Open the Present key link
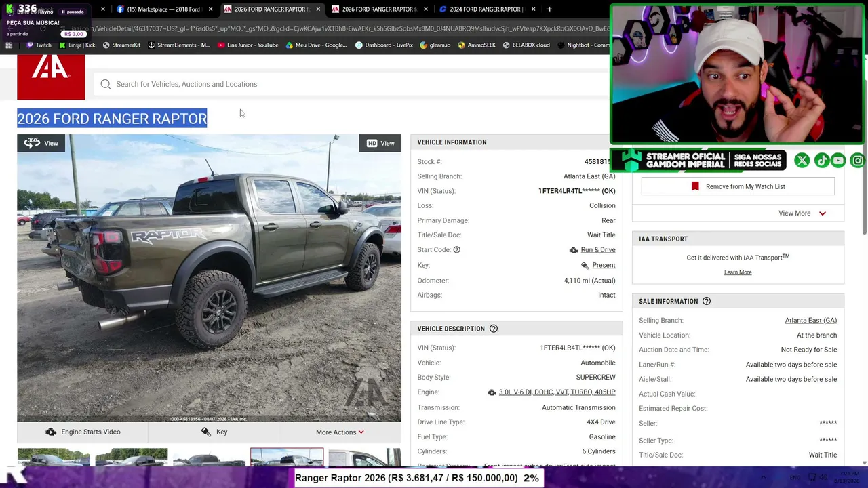This screenshot has height=488, width=868. [x=604, y=265]
